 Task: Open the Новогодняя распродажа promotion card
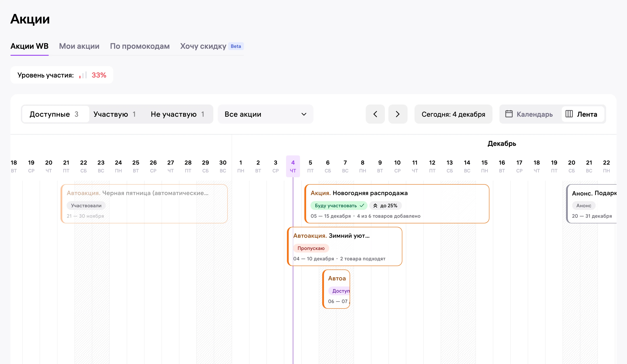397,204
